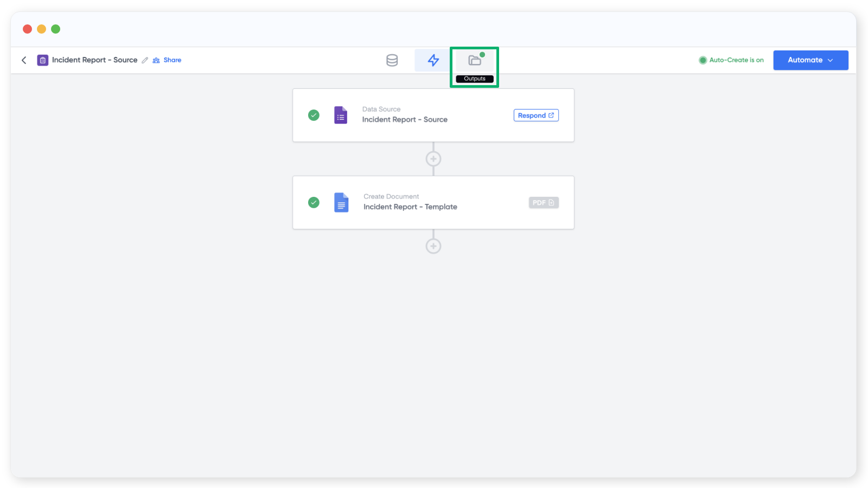Select the Incident Report - Template step title

pos(410,207)
